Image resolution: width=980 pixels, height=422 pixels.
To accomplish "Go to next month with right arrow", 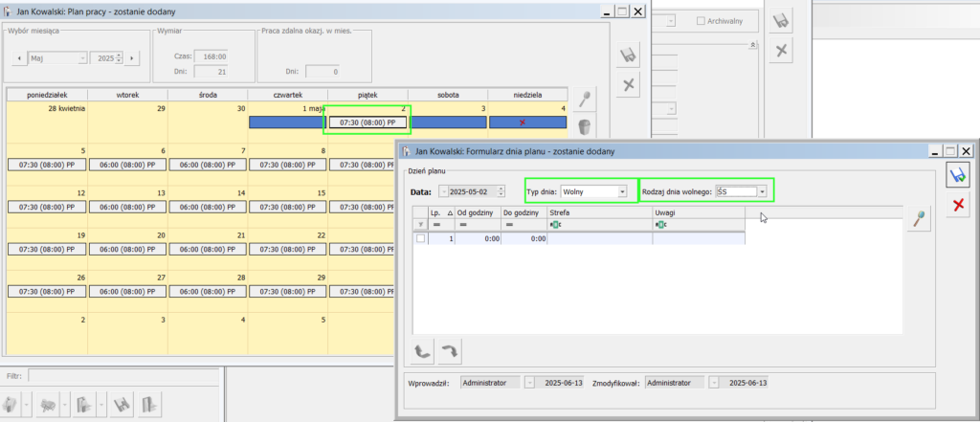I will click(132, 58).
